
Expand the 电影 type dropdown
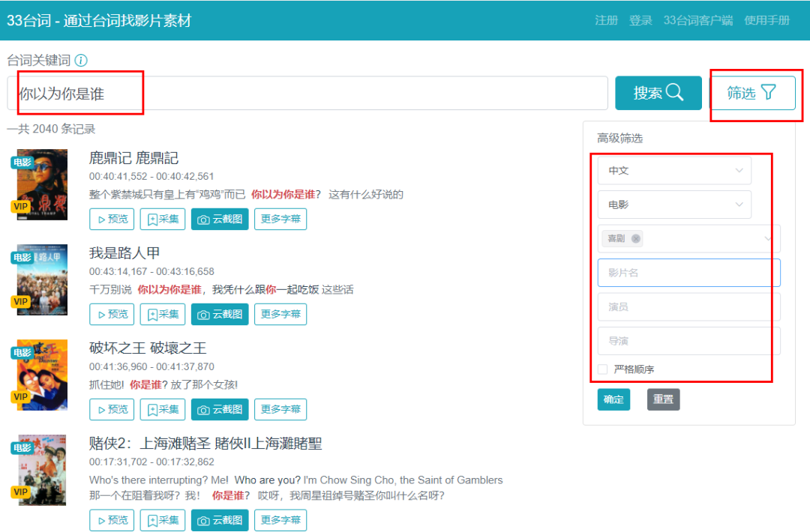pyautogui.click(x=673, y=205)
